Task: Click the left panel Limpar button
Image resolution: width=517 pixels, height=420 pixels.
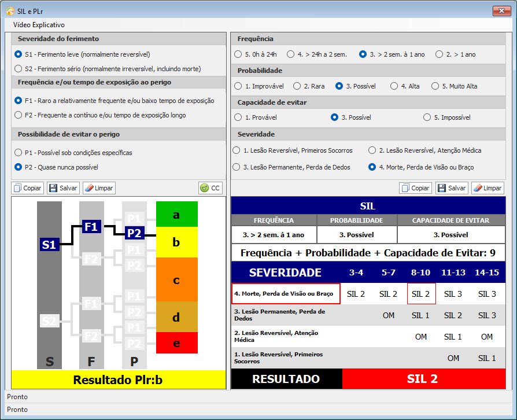Action: [99, 188]
